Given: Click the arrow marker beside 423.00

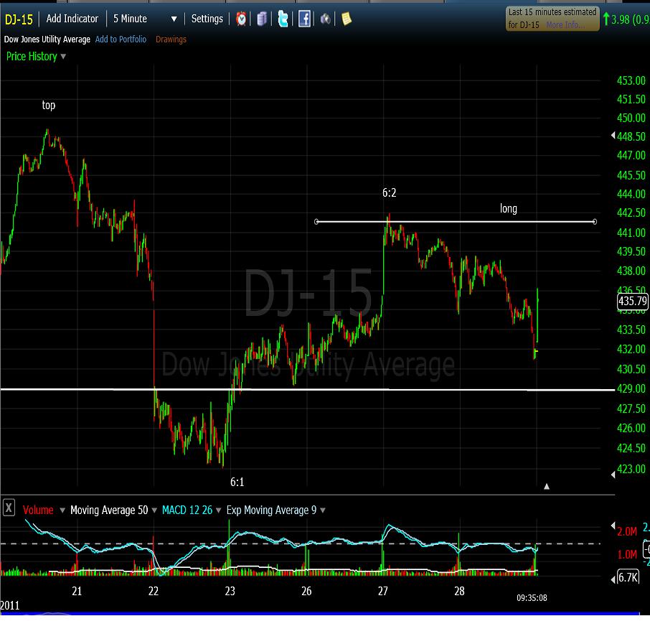Looking at the screenshot, I should 613,475.
